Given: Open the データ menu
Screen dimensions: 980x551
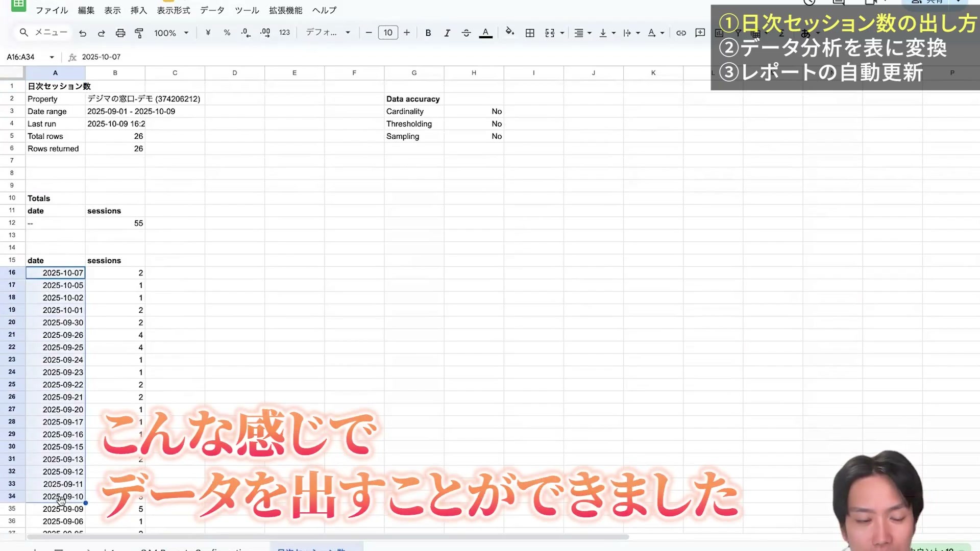Looking at the screenshot, I should [x=212, y=10].
